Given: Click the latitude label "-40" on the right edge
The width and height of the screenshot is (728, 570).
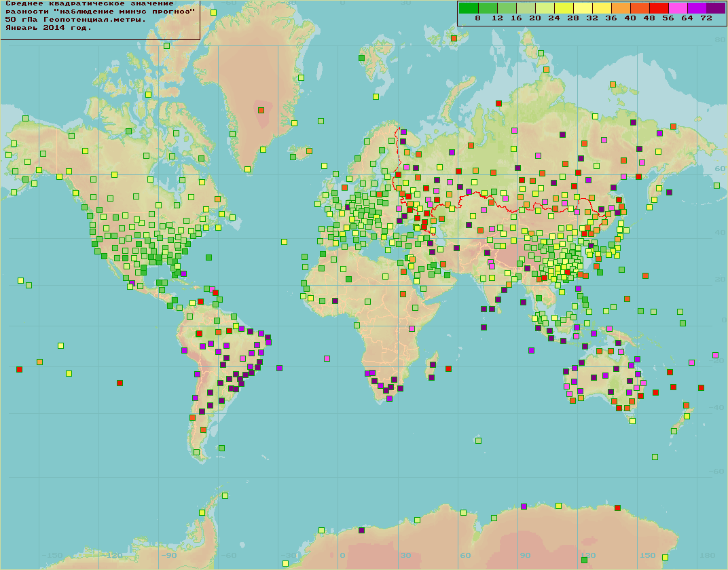Looking at the screenshot, I should 718,408.
